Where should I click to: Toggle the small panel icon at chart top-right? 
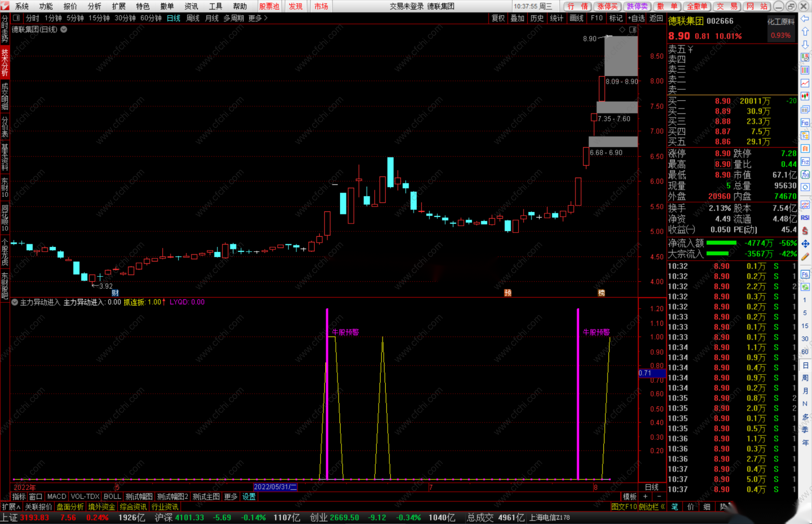pos(633,30)
